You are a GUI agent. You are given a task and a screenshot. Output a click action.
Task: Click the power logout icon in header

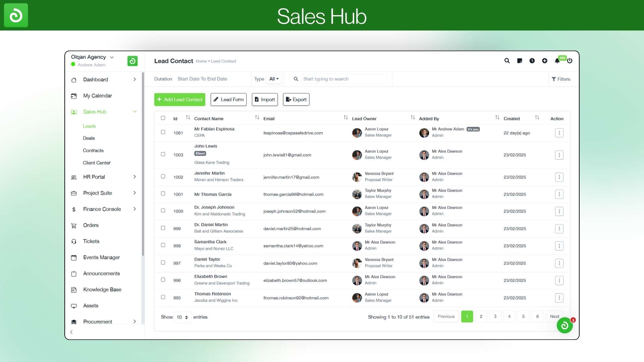click(570, 61)
